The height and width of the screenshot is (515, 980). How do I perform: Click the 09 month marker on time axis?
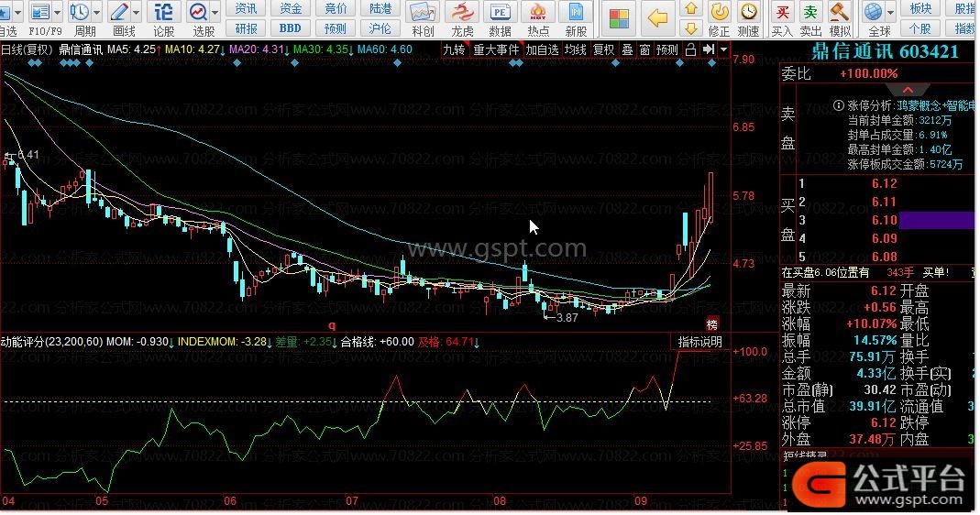(640, 500)
